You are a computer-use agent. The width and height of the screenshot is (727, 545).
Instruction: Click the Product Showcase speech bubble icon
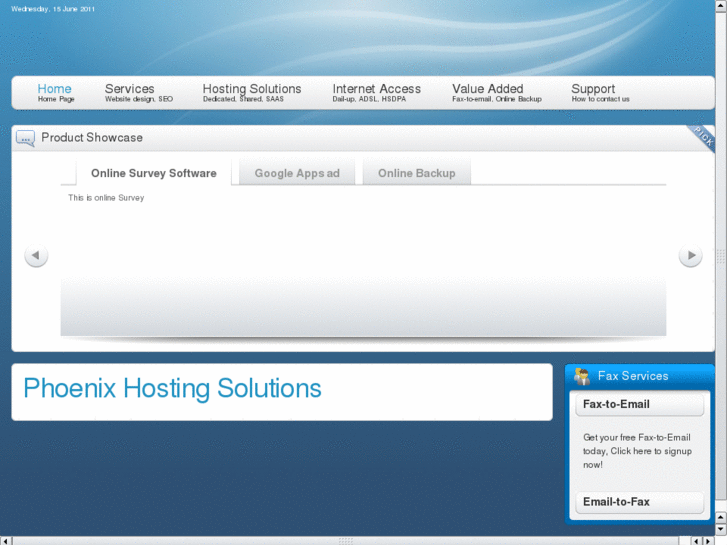click(25, 138)
